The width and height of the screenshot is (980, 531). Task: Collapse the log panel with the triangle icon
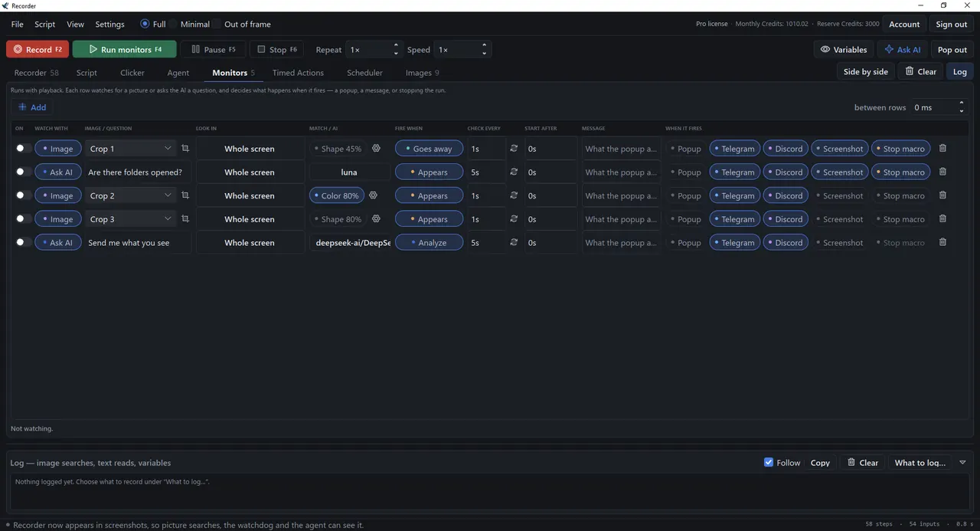[962, 463]
